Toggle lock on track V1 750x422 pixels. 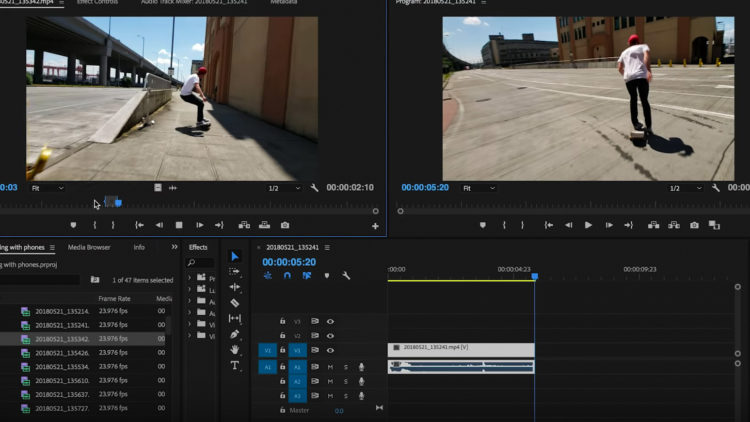coord(283,350)
